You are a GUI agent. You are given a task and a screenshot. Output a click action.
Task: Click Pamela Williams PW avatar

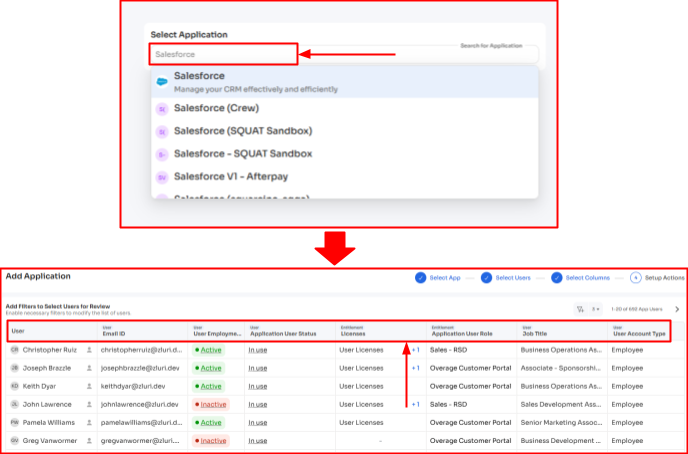(14, 422)
